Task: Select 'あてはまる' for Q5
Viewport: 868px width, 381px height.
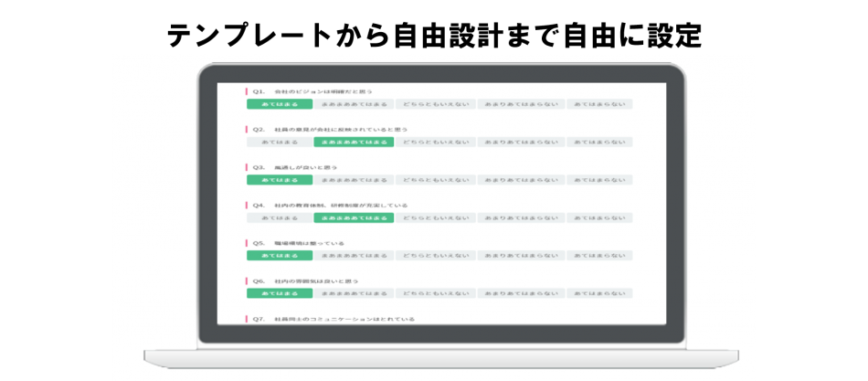Action: click(279, 256)
